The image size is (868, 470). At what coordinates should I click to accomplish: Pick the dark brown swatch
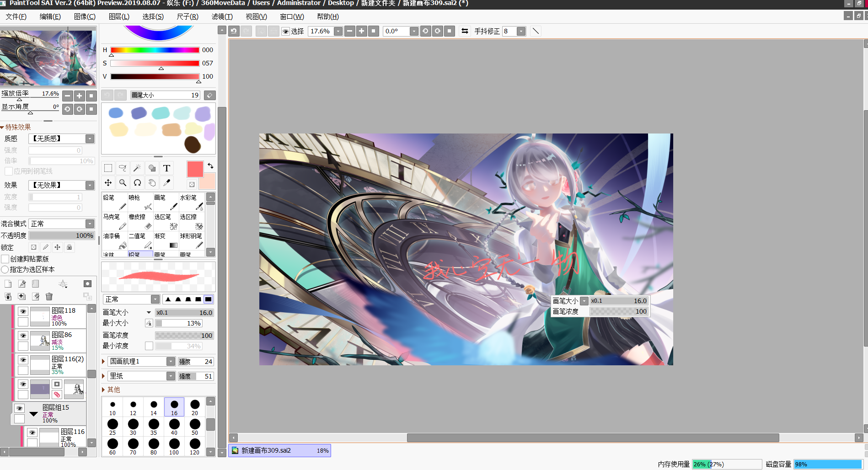coord(193,144)
